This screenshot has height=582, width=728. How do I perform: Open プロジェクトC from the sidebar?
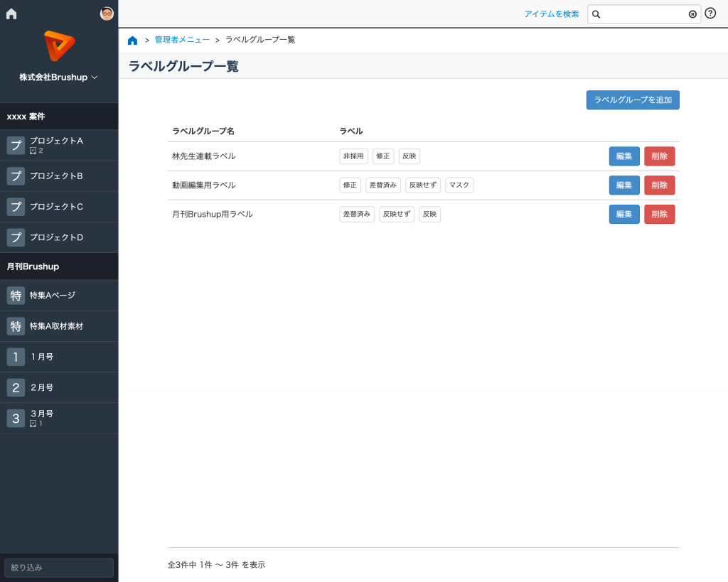[59, 207]
